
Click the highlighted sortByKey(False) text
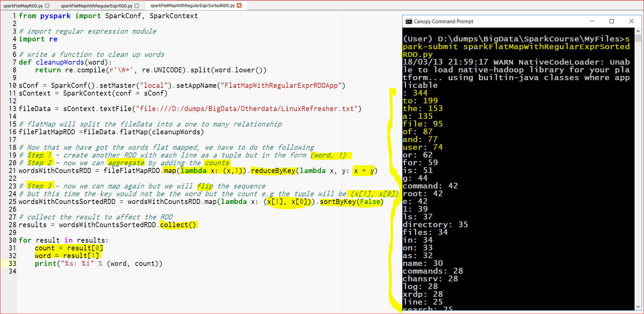351,202
